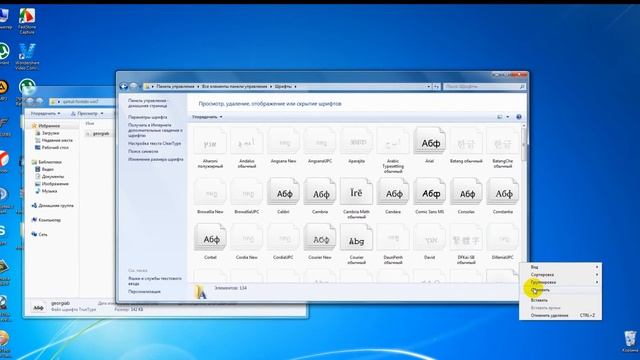The image size is (640, 360).
Task: Open the Recycle Bin desktop icon
Action: (x=630, y=341)
